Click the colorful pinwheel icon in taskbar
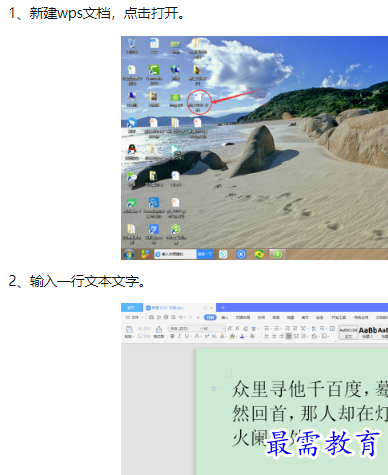Image resolution: width=388 pixels, height=475 pixels. 145,254
